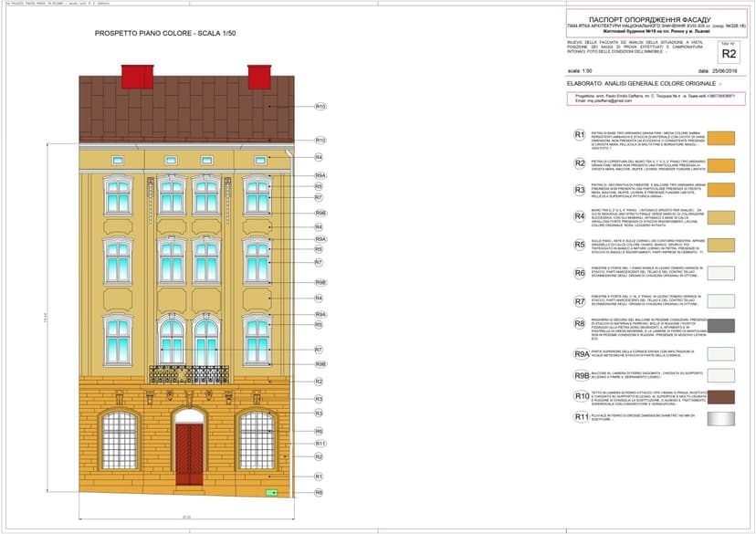Select the R9A legend marker
Viewport: 756px width, 534px height.
pos(581,354)
